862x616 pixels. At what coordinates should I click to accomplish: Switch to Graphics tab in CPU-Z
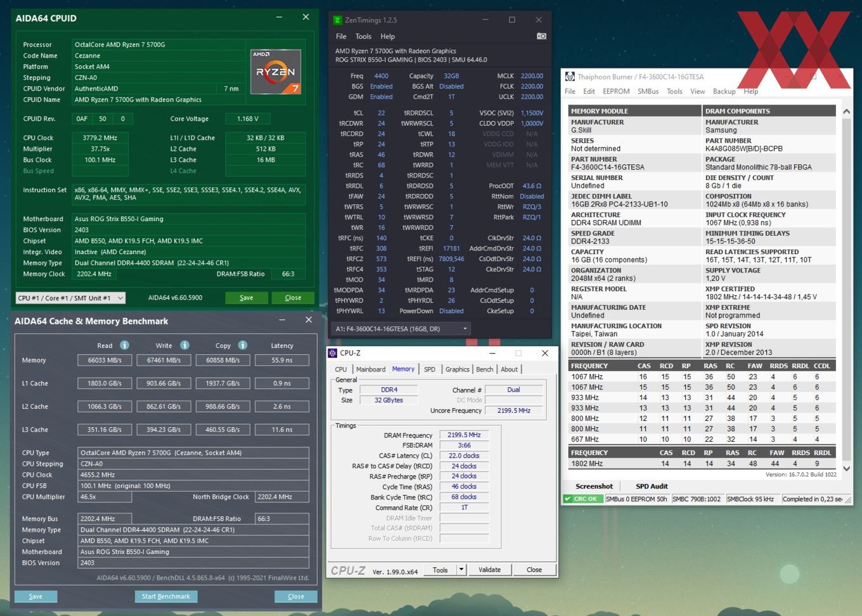pyautogui.click(x=457, y=369)
